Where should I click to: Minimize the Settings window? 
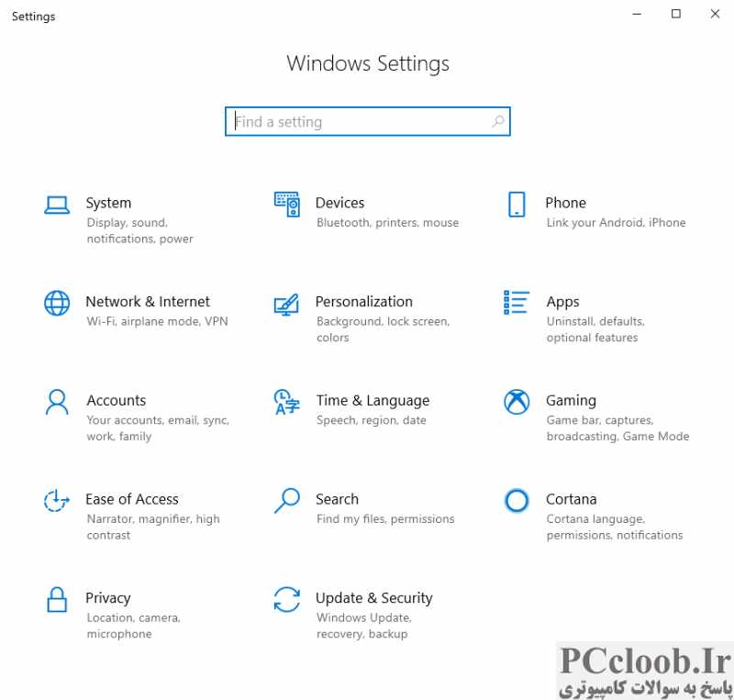(637, 14)
